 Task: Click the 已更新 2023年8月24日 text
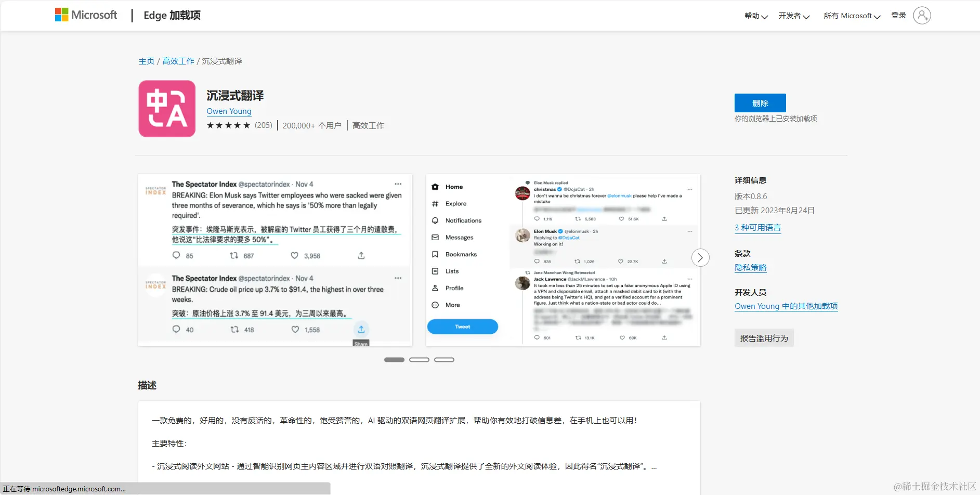click(x=775, y=211)
